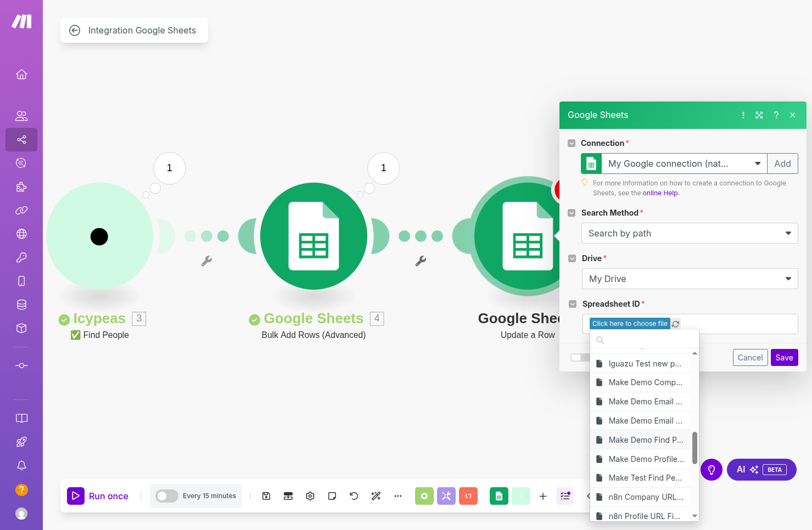Image resolution: width=812 pixels, height=530 pixels.
Task: Open the Keys icon in sidebar
Action: click(21, 257)
